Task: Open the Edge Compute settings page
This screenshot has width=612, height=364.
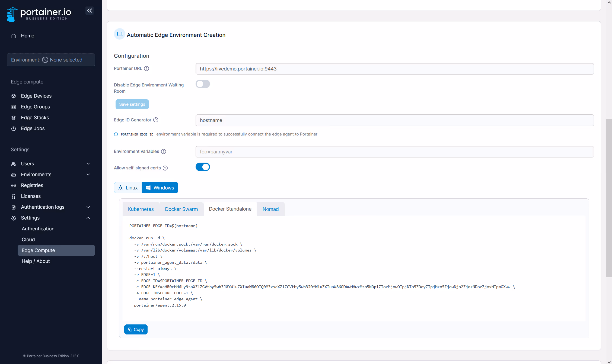Action: tap(56, 250)
